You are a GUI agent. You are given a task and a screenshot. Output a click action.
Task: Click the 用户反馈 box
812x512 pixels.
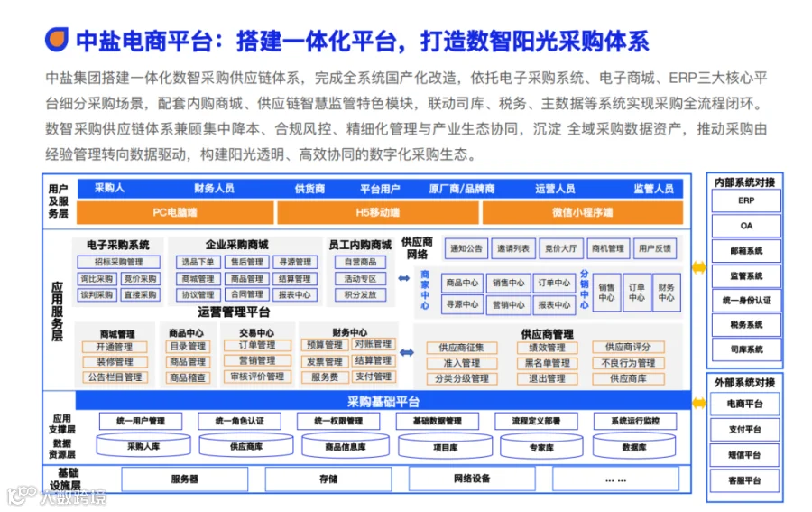[655, 248]
